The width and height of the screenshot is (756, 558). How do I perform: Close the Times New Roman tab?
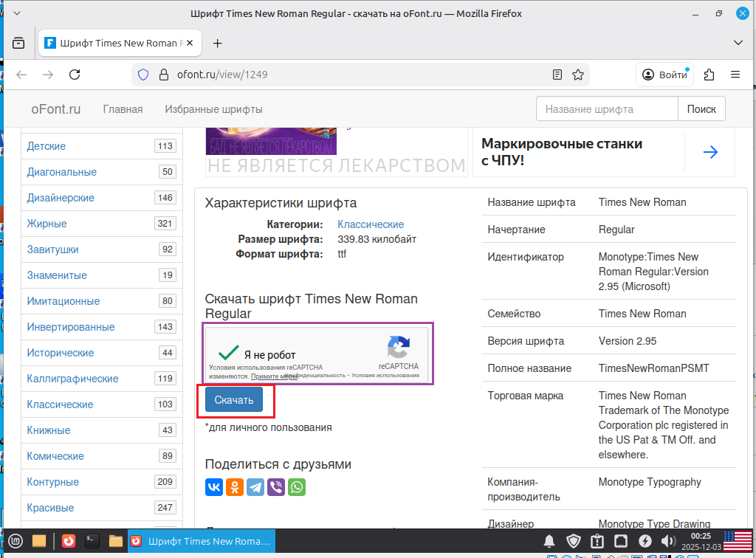[x=190, y=43]
